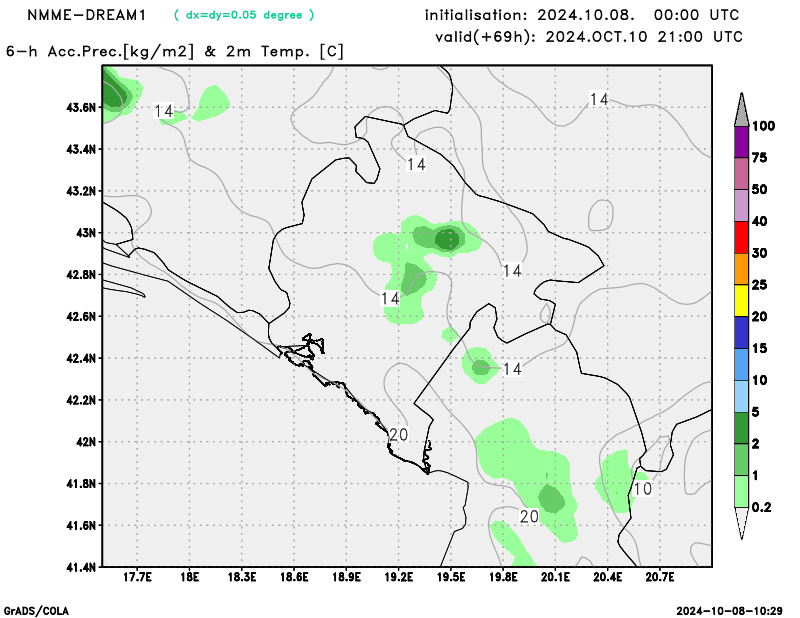Click the 42.8N latitude axis label
The image size is (800, 618).
[x=81, y=275]
